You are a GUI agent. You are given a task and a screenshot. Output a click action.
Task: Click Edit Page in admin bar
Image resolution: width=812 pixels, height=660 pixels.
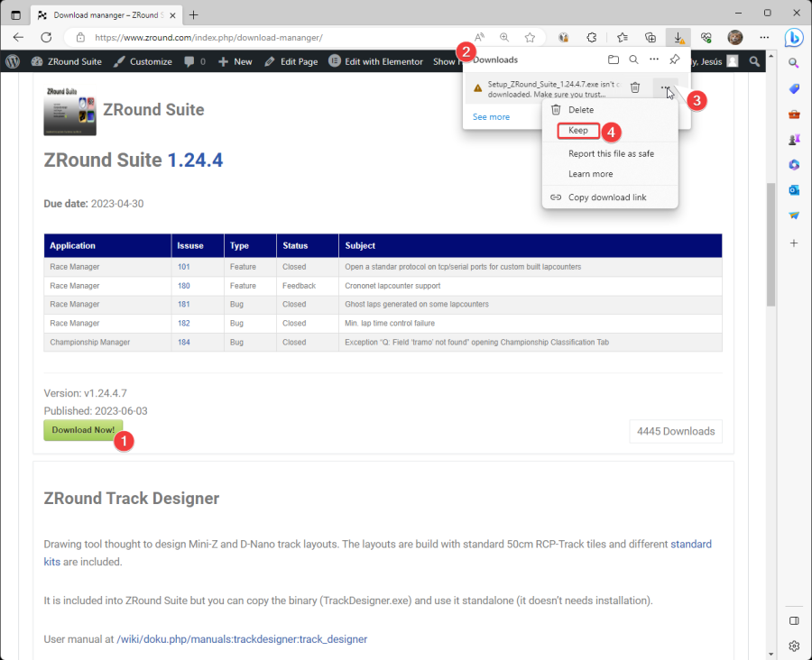[291, 61]
